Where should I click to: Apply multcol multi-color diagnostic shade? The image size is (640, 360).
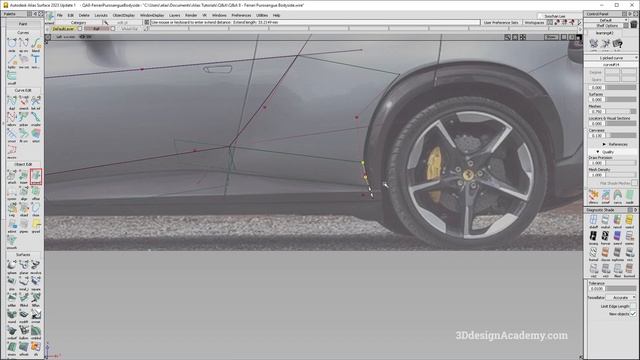[605, 222]
